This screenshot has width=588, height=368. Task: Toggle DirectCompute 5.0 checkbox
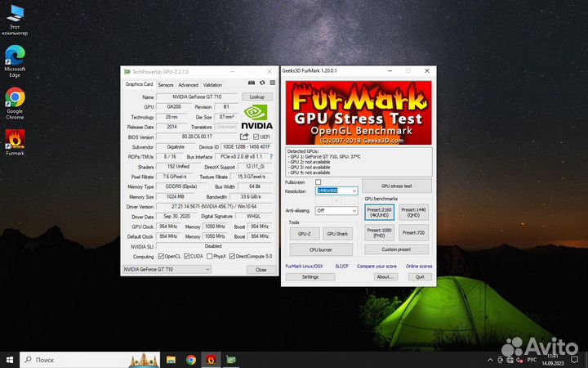click(232, 256)
